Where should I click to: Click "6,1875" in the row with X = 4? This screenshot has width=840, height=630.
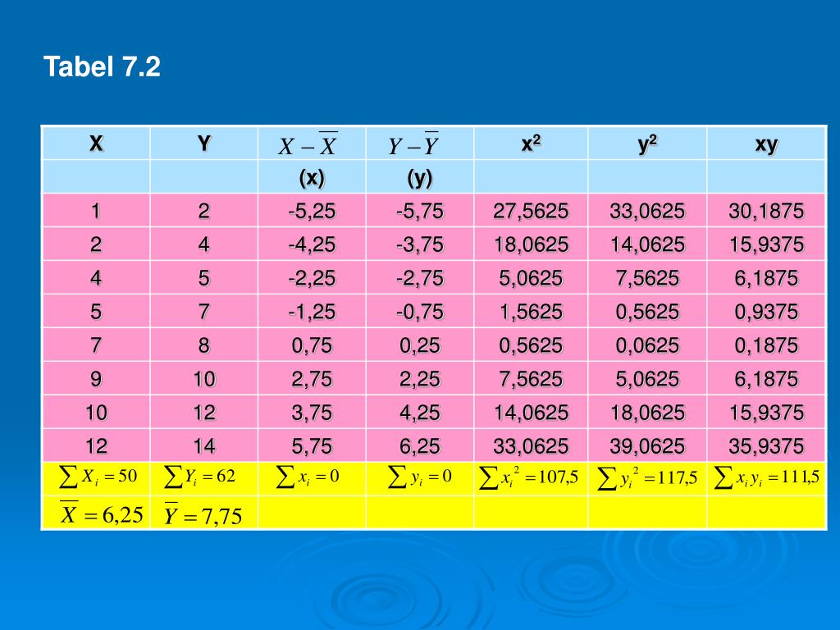[766, 278]
